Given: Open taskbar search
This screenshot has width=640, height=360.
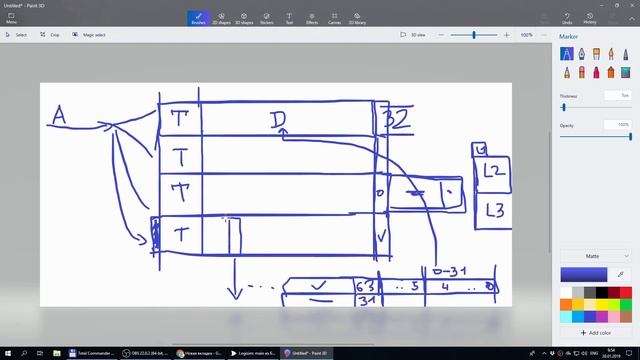Looking at the screenshot, I should (24, 353).
